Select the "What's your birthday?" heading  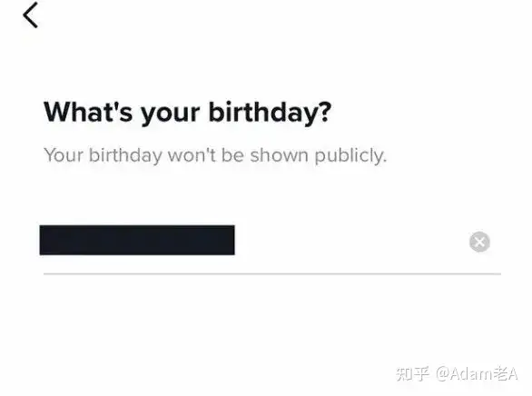(187, 113)
